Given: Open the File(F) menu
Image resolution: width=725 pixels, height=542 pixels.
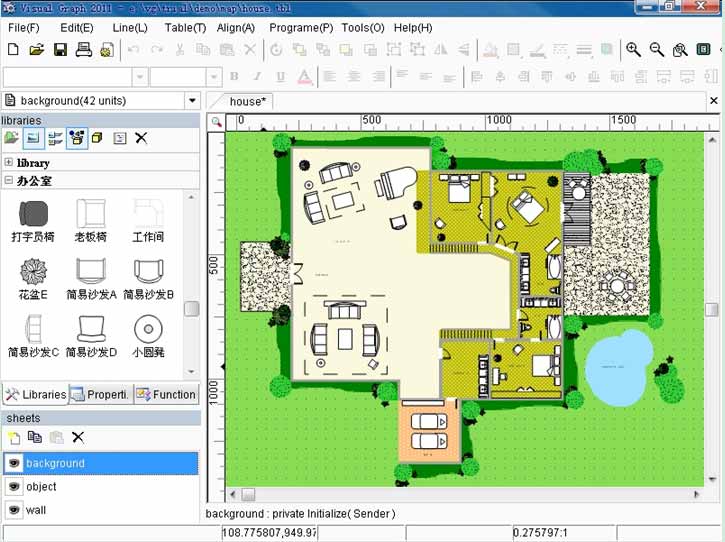Looking at the screenshot, I should click(24, 28).
